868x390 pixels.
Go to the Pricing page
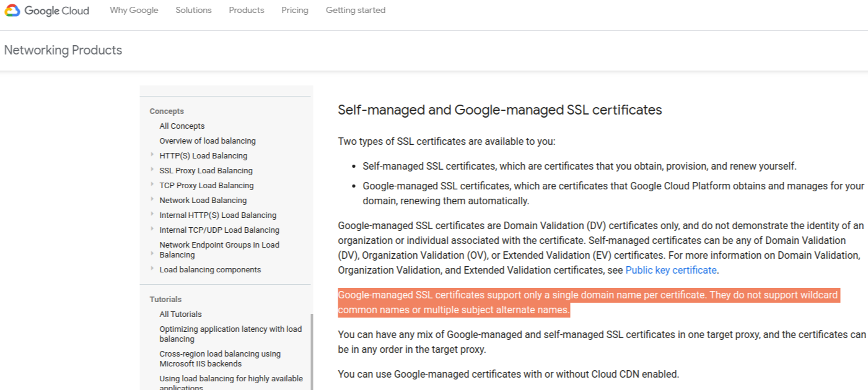click(x=295, y=11)
